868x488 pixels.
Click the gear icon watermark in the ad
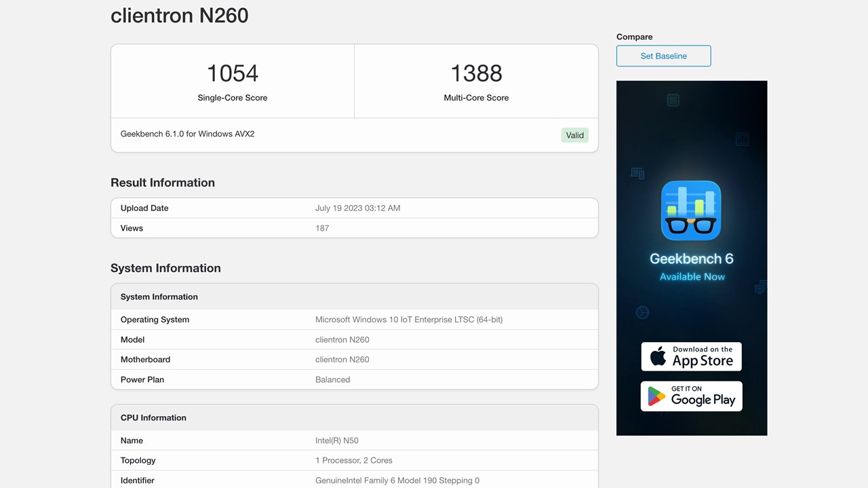point(642,312)
